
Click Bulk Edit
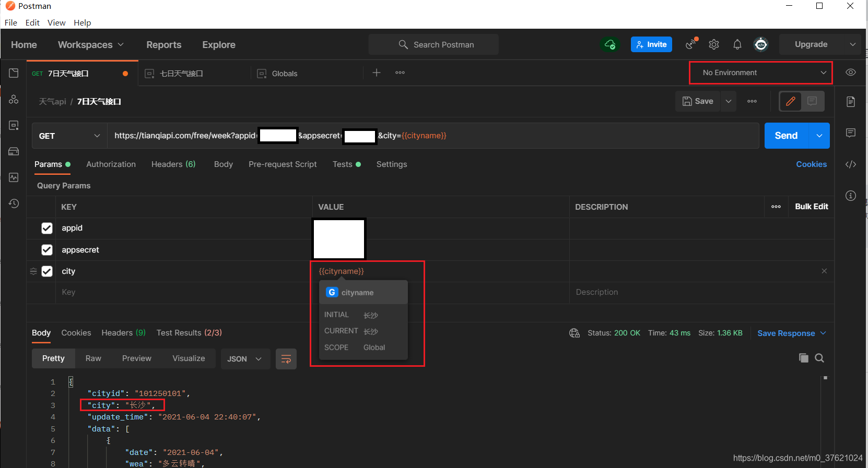[812, 207]
